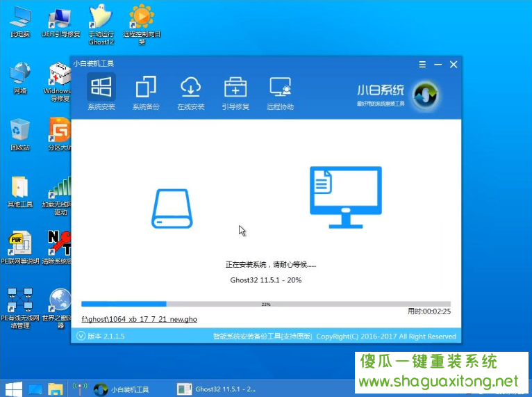Open 清除系统密码 NT key icon

pyautogui.click(x=57, y=248)
